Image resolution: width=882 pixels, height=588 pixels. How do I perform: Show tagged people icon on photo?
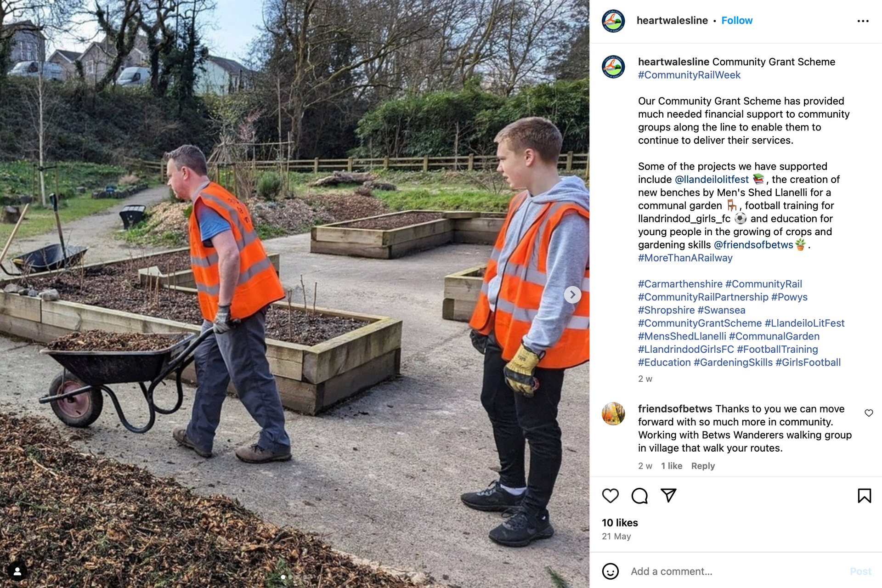coord(17,571)
